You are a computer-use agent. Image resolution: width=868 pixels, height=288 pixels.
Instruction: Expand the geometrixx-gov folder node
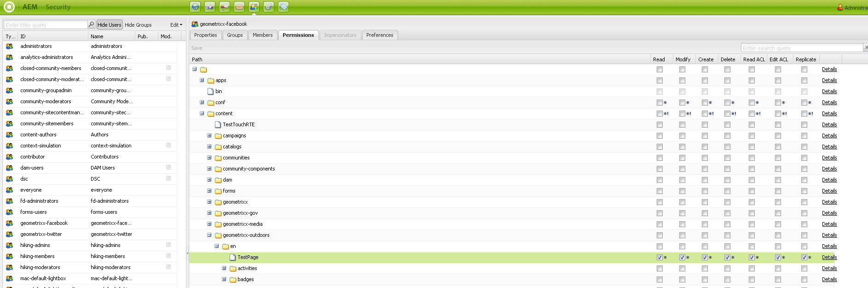[x=209, y=213]
